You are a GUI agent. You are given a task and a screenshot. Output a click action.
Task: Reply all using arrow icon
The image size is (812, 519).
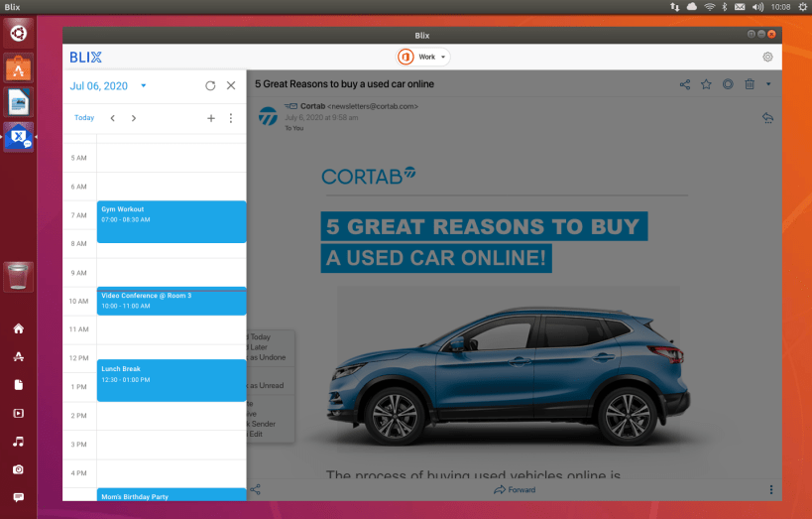[x=767, y=118]
